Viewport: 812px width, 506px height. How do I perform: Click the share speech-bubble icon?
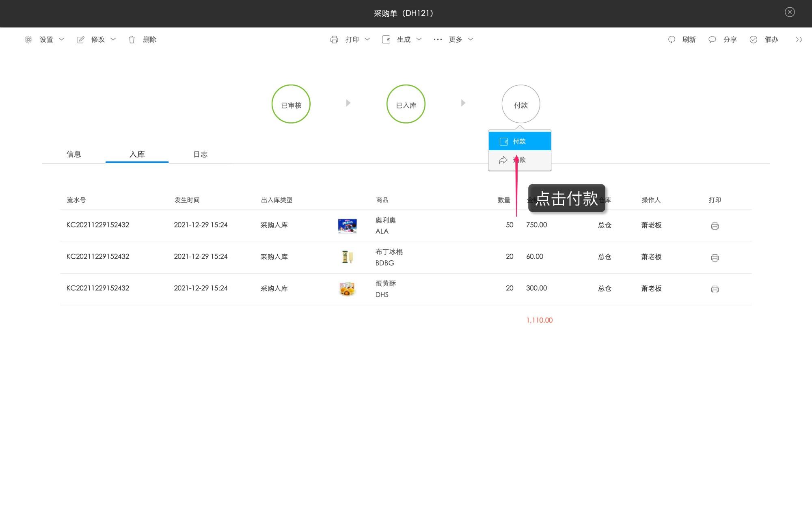click(712, 39)
